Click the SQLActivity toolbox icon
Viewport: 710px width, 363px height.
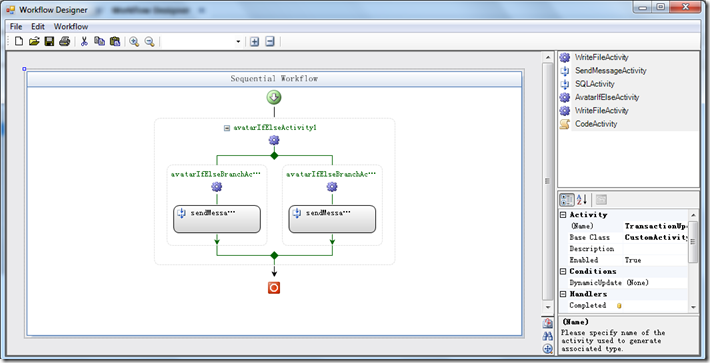tap(565, 84)
